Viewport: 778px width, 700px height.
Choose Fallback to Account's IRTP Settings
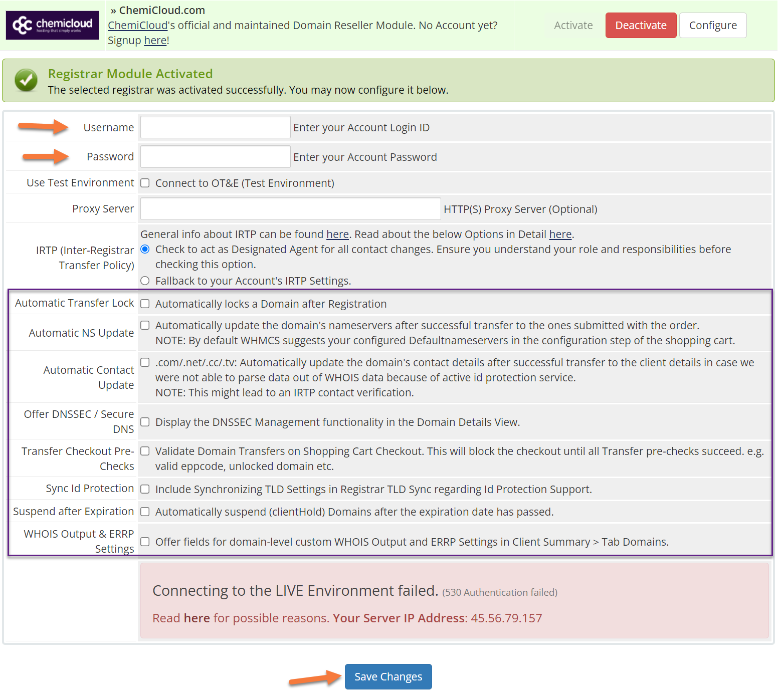(x=145, y=281)
